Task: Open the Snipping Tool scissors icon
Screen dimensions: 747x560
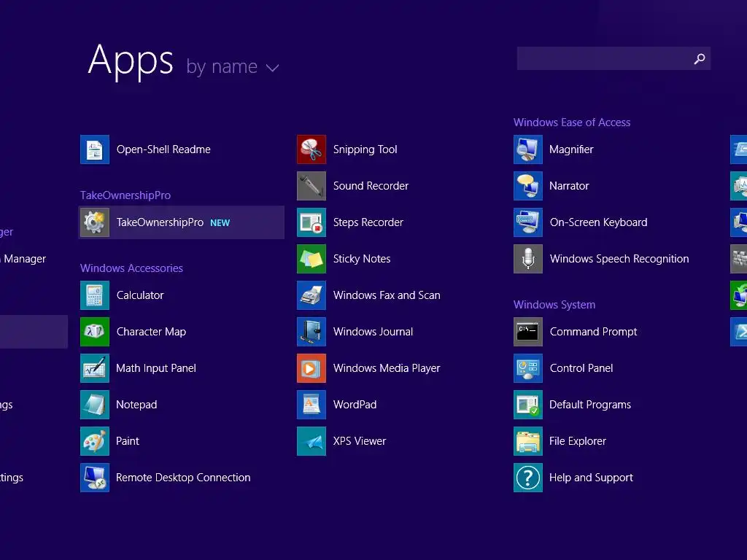Action: tap(311, 149)
